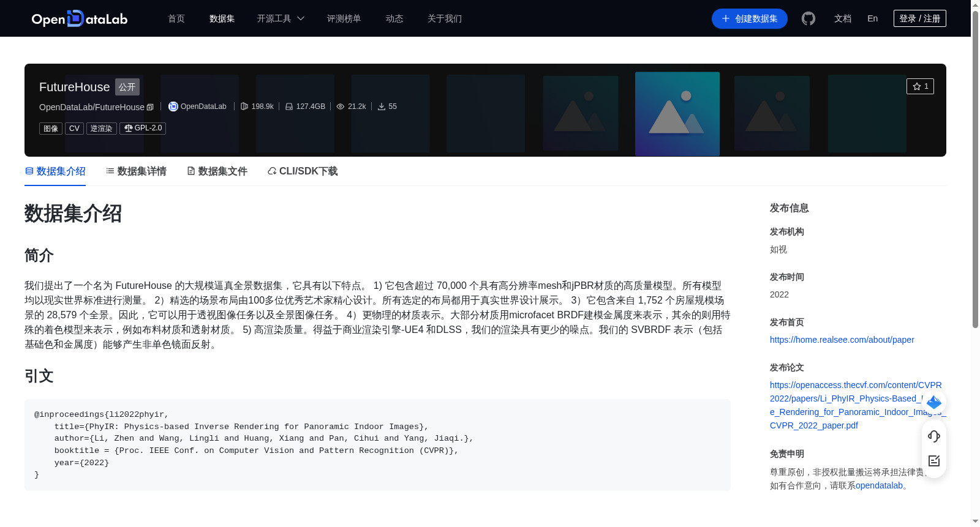Click 创建数据集 button

point(750,18)
